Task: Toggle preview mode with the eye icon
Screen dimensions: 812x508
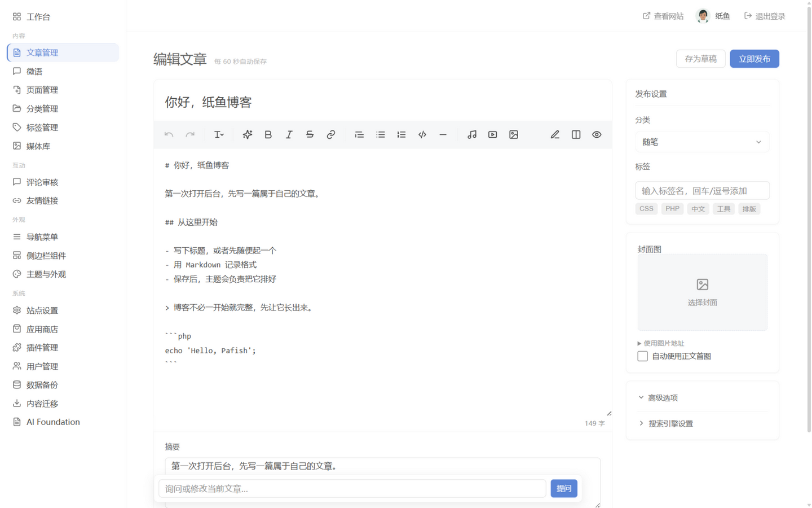Action: [x=597, y=135]
